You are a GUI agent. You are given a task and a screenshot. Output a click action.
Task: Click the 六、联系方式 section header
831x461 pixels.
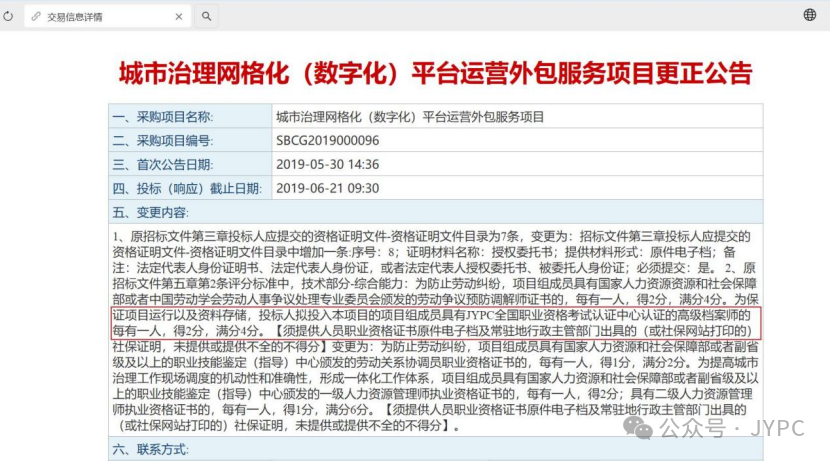click(x=151, y=452)
